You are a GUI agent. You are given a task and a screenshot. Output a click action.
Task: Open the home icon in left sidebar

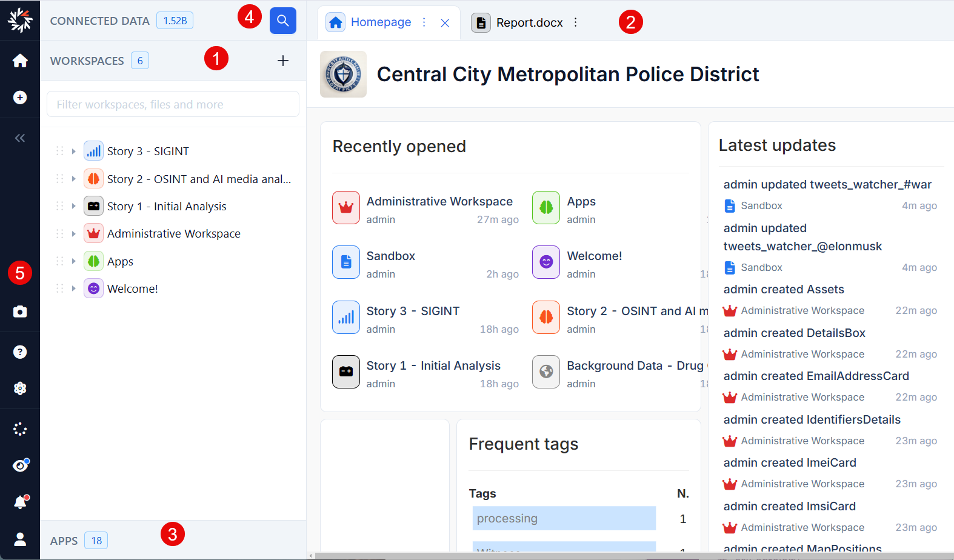click(x=20, y=61)
